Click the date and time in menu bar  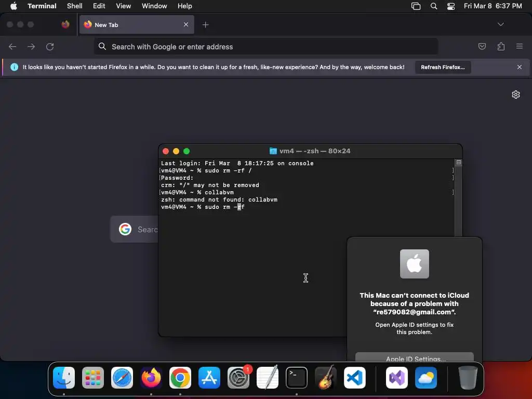[493, 6]
